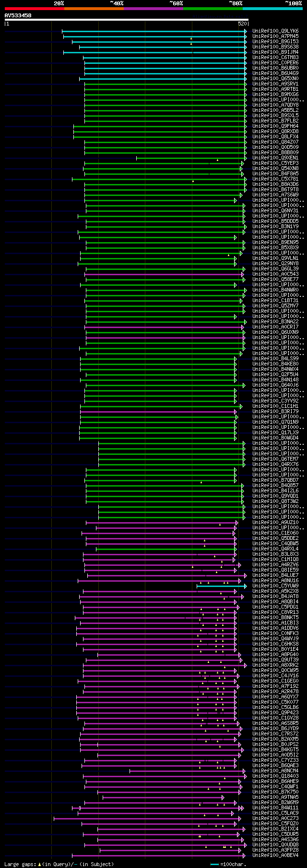Open hit UniRef100_B4LS99
Viewport: 307px width, 868px height.
pos(275,359)
